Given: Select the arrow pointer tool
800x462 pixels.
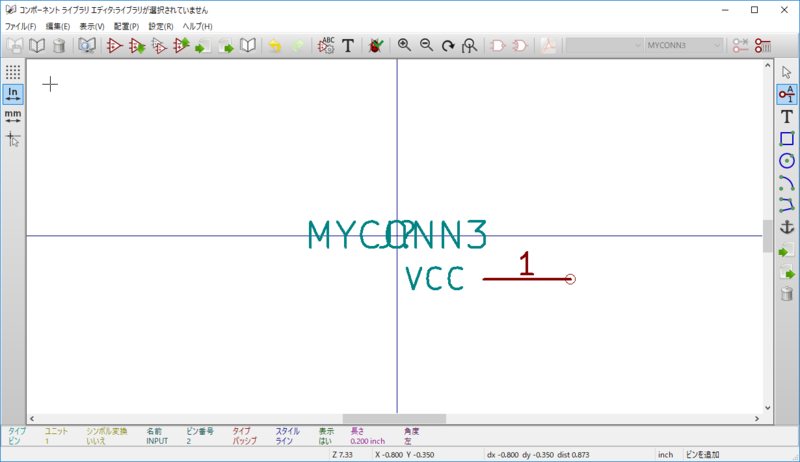Looking at the screenshot, I should (x=787, y=72).
